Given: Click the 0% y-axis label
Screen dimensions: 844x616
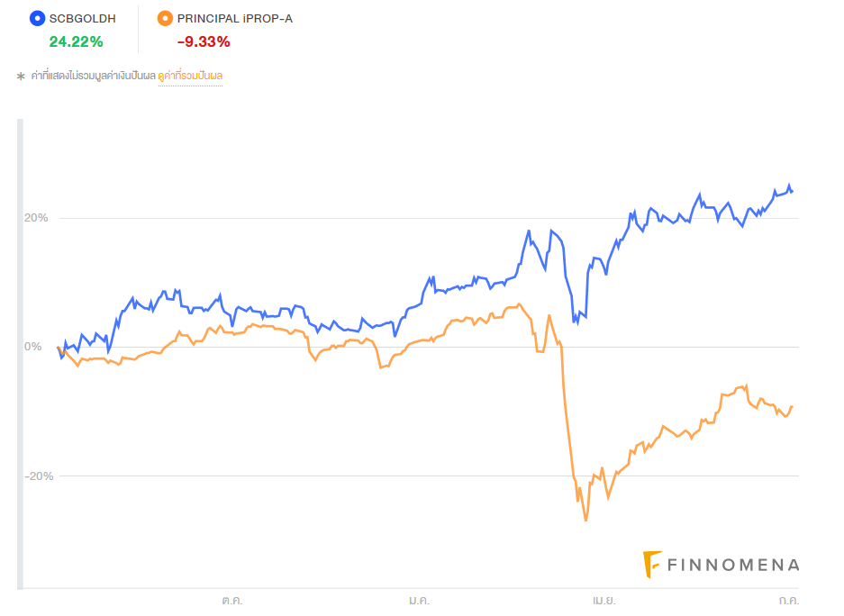Looking at the screenshot, I should [36, 347].
